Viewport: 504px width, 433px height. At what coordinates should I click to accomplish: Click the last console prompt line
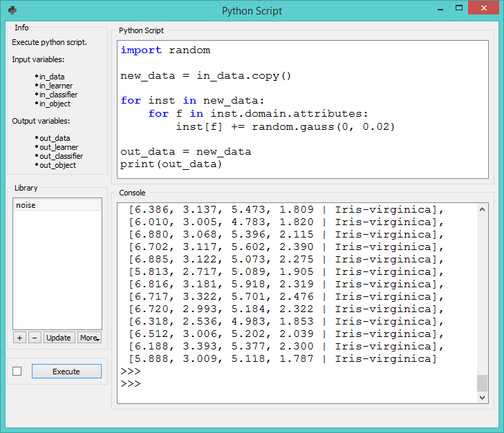pyautogui.click(x=130, y=384)
